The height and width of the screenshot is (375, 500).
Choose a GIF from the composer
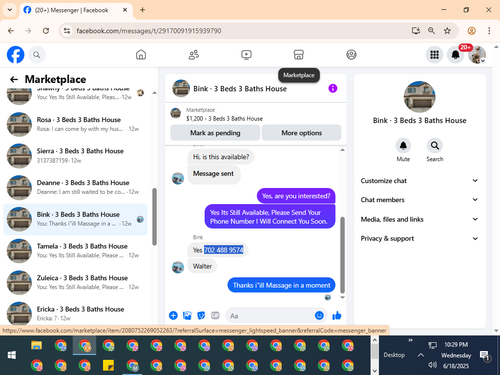[215, 315]
